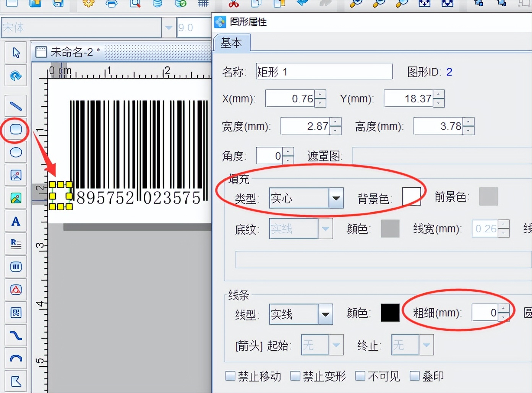Click the blue undo arrow icon

(x=302, y=3)
